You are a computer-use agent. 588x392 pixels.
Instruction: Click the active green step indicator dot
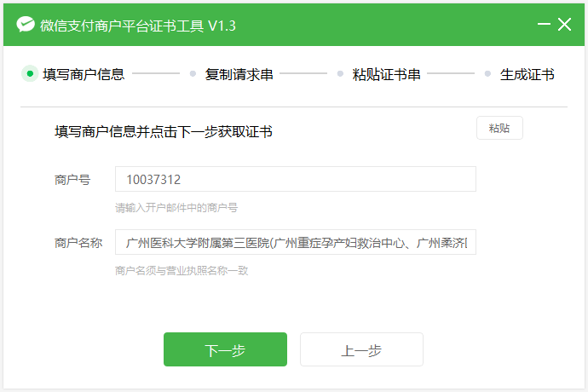(30, 73)
